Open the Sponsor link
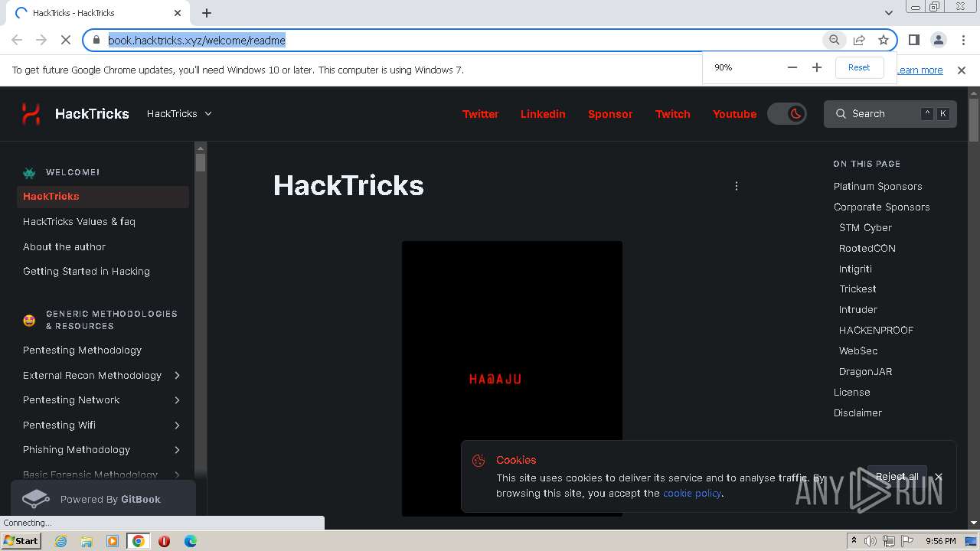This screenshot has height=551, width=980. (x=610, y=114)
